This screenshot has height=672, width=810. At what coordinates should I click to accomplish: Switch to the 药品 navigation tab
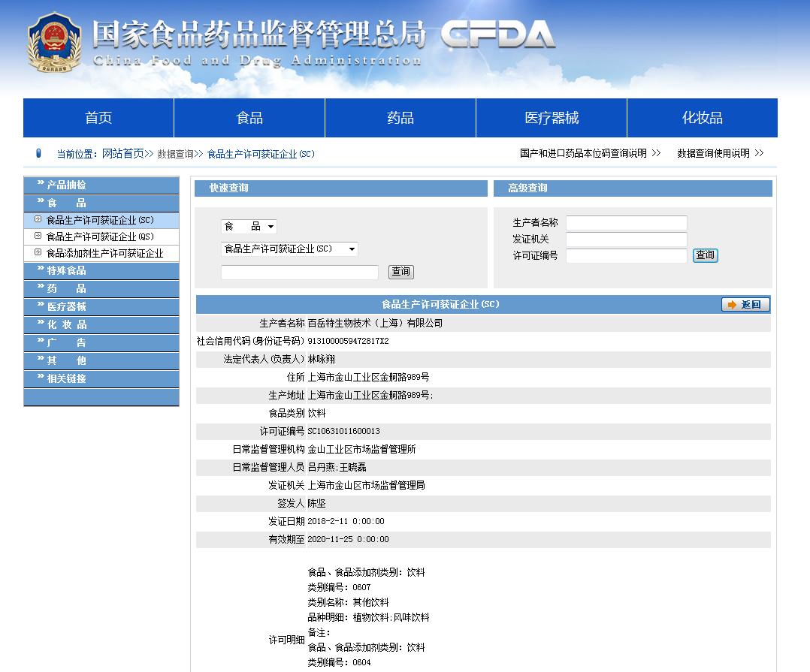399,117
